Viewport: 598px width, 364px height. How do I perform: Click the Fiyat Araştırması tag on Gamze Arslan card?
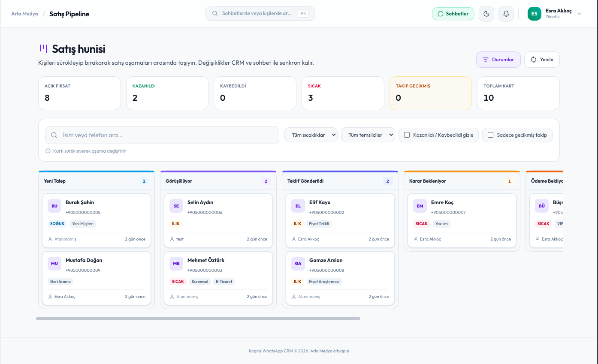(x=324, y=282)
